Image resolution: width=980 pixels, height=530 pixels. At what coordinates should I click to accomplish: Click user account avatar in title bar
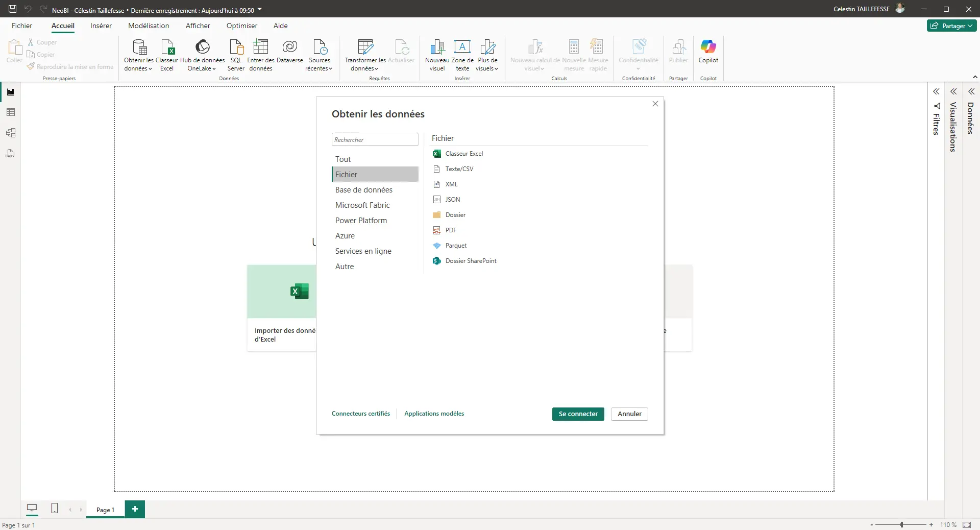[900, 9]
